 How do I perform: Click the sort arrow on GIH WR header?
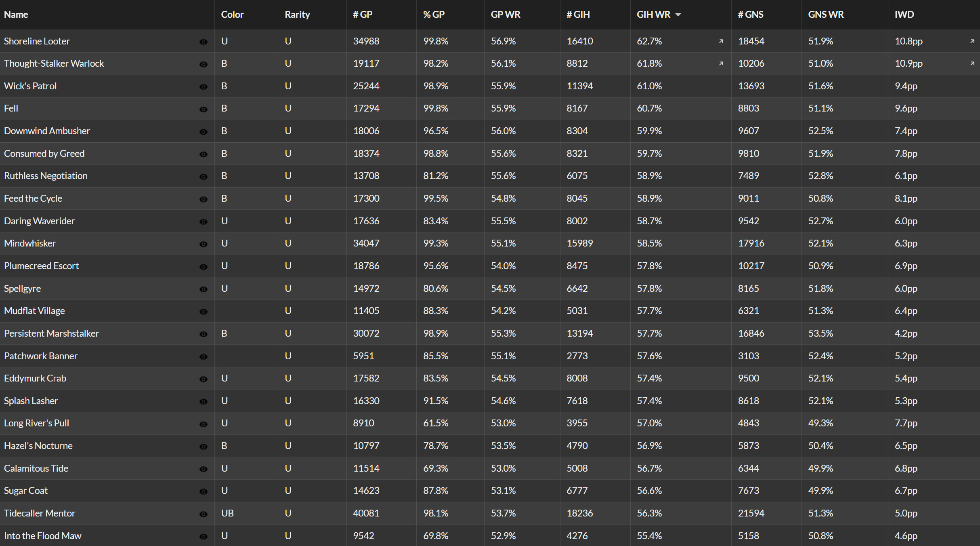click(x=678, y=15)
